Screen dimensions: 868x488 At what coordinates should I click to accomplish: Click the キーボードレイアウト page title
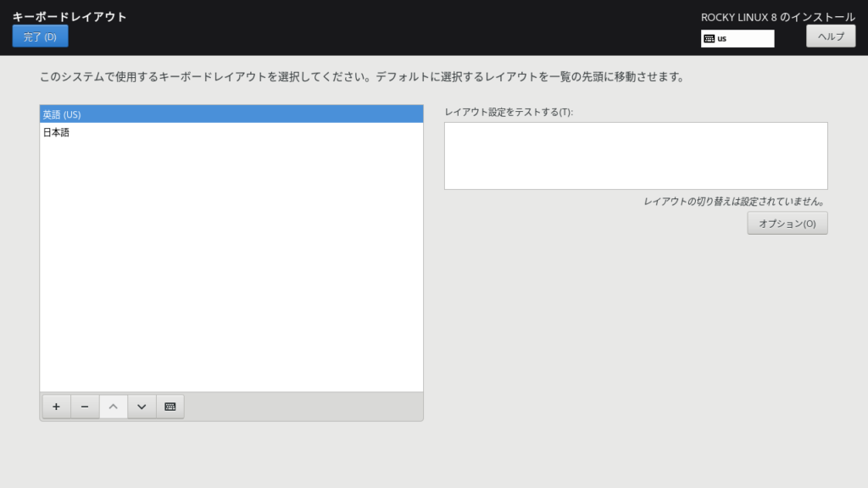click(x=70, y=16)
